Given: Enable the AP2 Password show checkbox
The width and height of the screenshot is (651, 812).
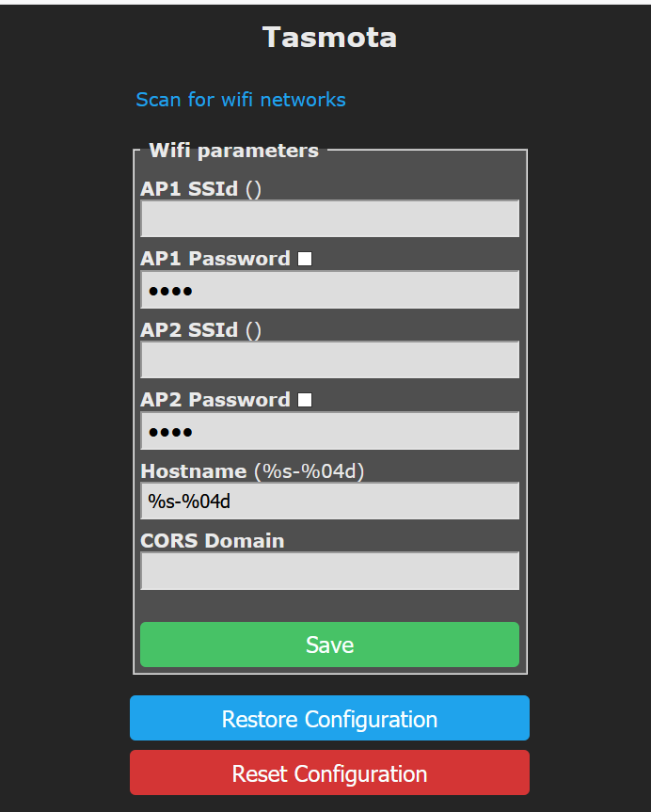Looking at the screenshot, I should tap(305, 400).
